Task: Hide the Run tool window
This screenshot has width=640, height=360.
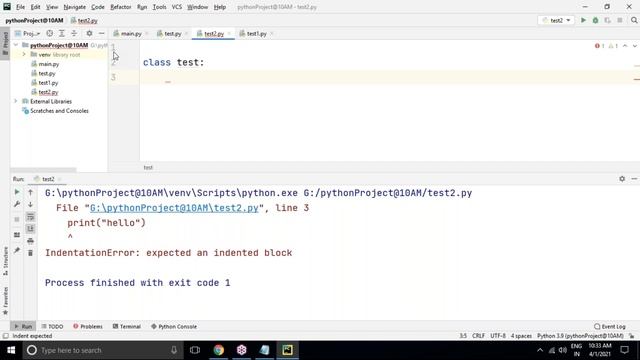Action: tap(634, 179)
